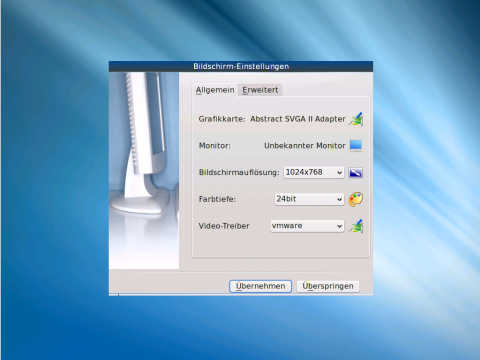The image size is (480, 360).
Task: Click the Monitor label
Action: (x=215, y=146)
